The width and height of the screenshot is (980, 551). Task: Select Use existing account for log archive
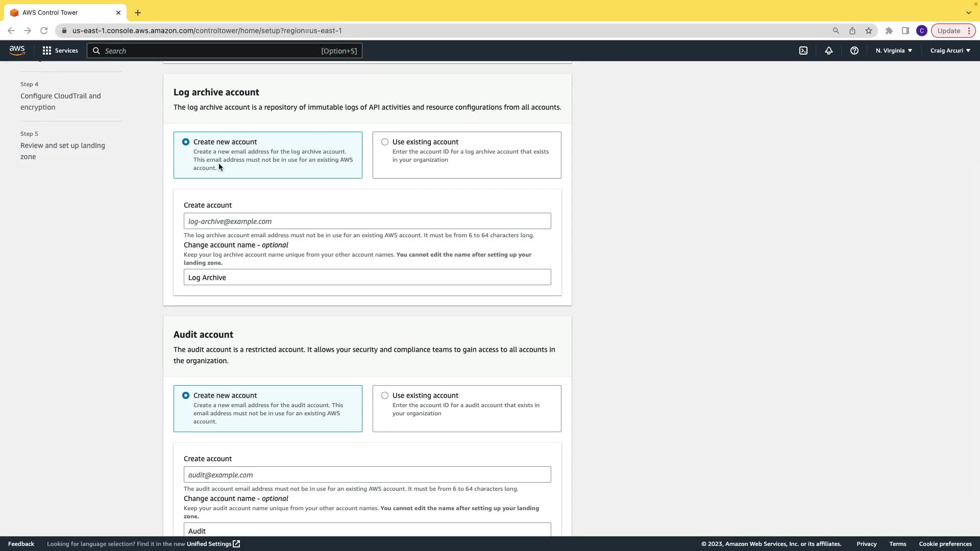(x=385, y=142)
